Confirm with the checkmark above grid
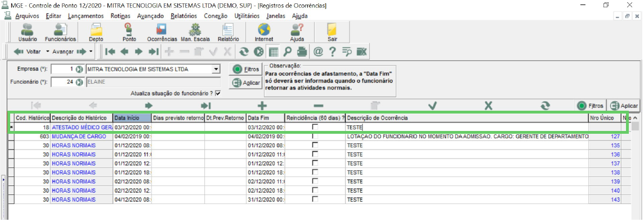644x222 pixels. (432, 105)
